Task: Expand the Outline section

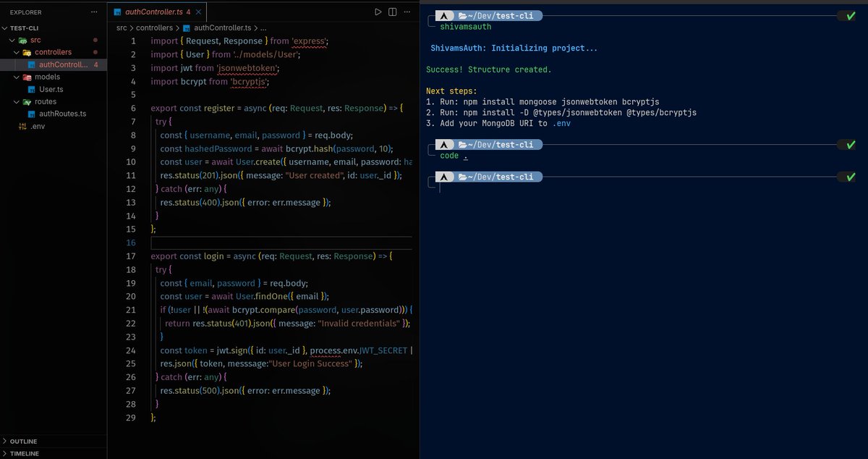Action: 22,441
